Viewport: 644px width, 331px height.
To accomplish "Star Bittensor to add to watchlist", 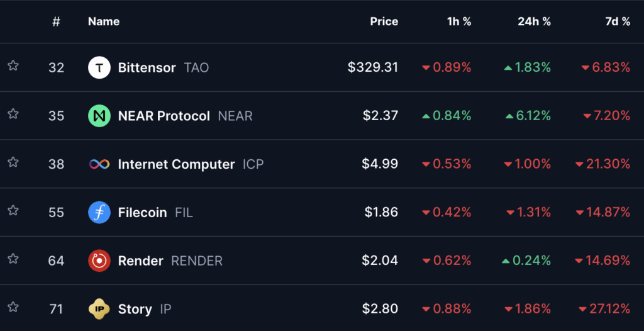I will (x=13, y=65).
